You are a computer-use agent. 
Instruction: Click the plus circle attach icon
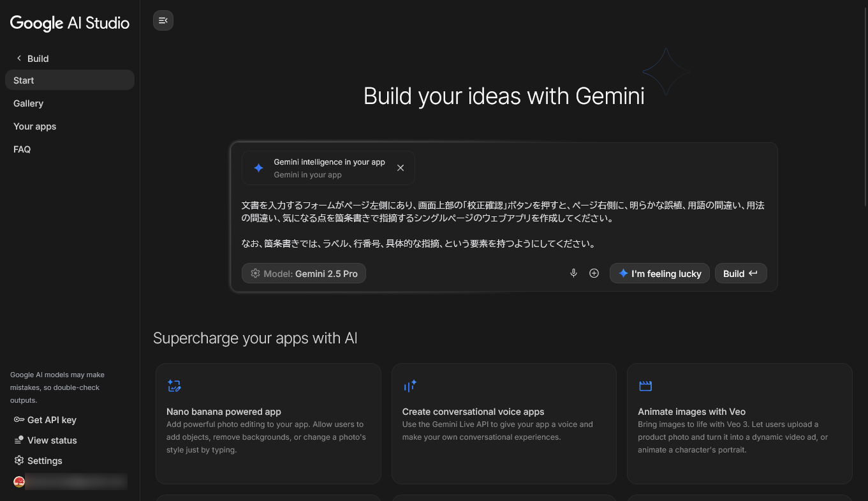click(x=594, y=273)
